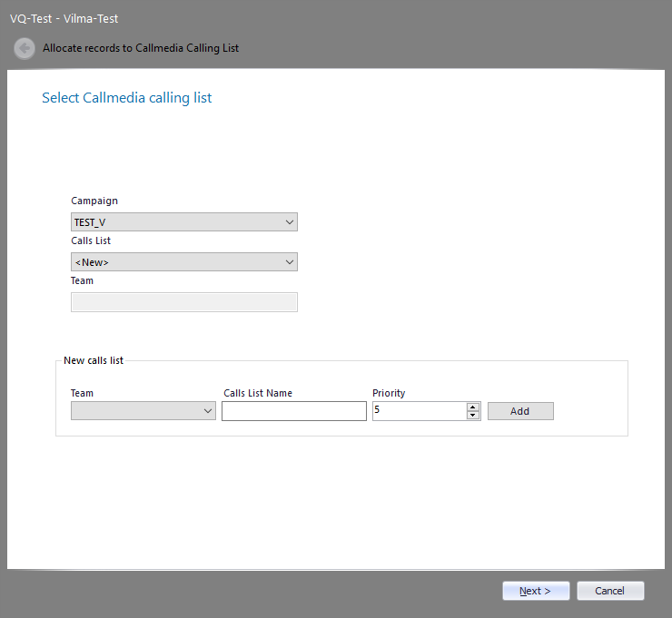This screenshot has width=672, height=618.
Task: Increase Priority with the up stepper arrow
Action: pos(473,407)
